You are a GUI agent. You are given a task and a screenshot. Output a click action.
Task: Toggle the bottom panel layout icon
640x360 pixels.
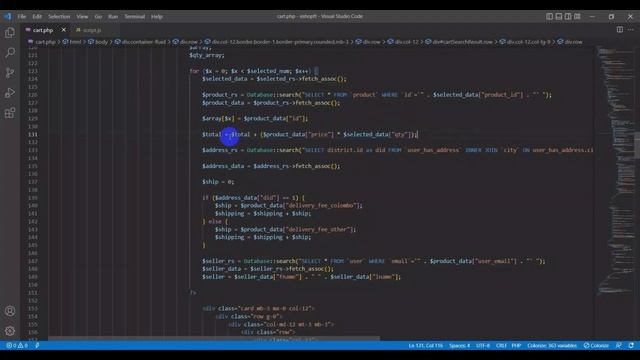pyautogui.click(x=559, y=16)
